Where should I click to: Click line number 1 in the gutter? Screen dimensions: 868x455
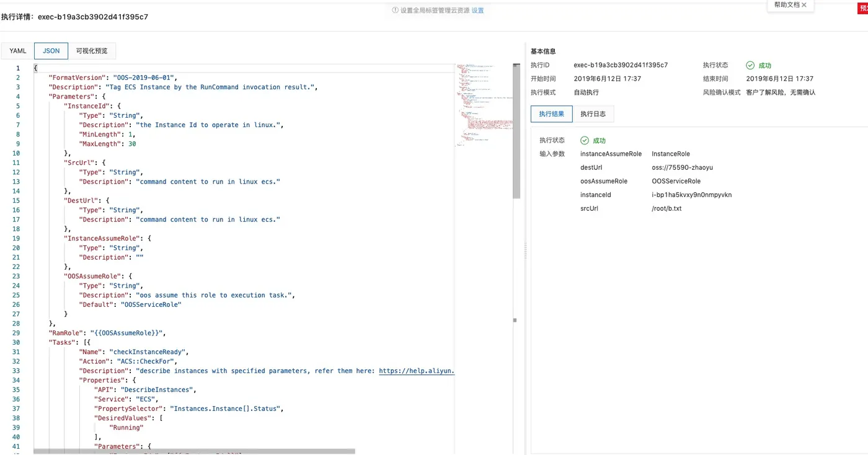18,68
